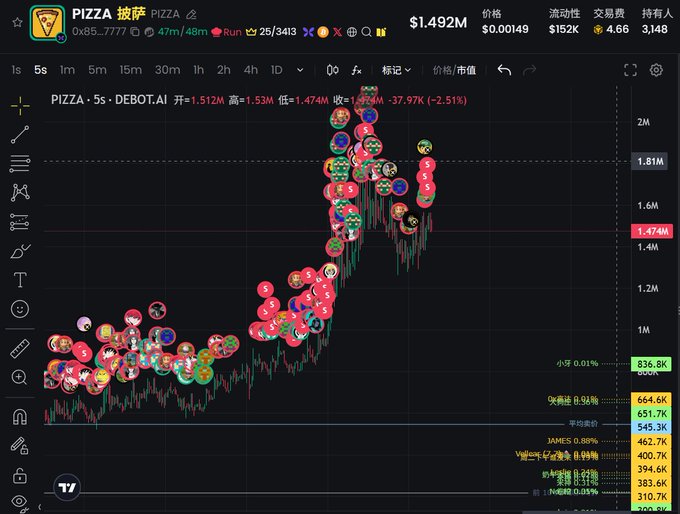Open the emoji sticker tool
The width and height of the screenshot is (680, 514).
[20, 309]
